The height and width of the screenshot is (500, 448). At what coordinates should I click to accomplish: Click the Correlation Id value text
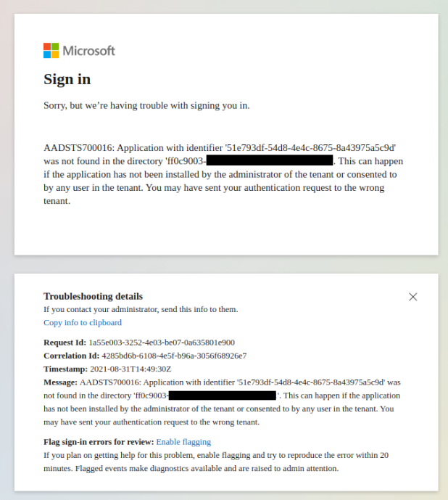[175, 356]
